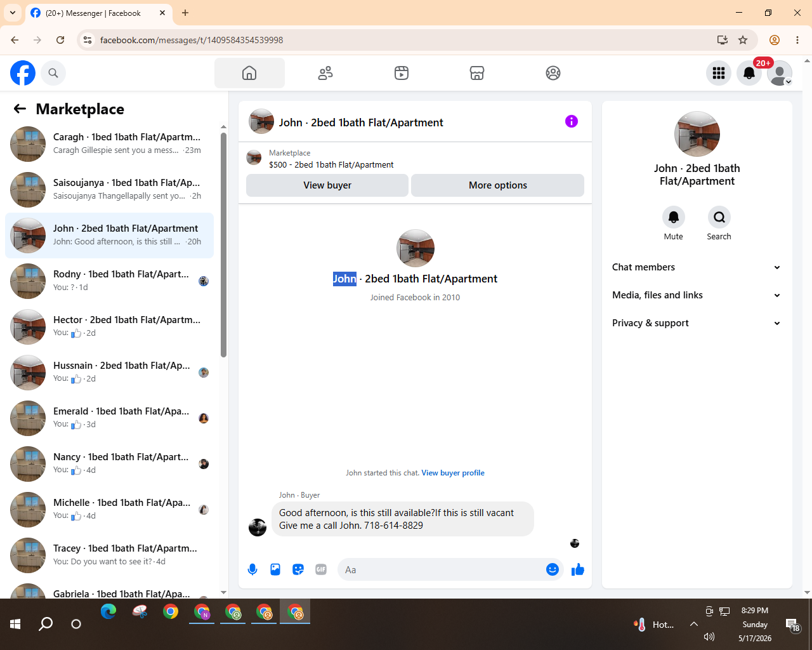Open the Groups icon in top navigation
812x650 pixels.
pyautogui.click(x=553, y=73)
